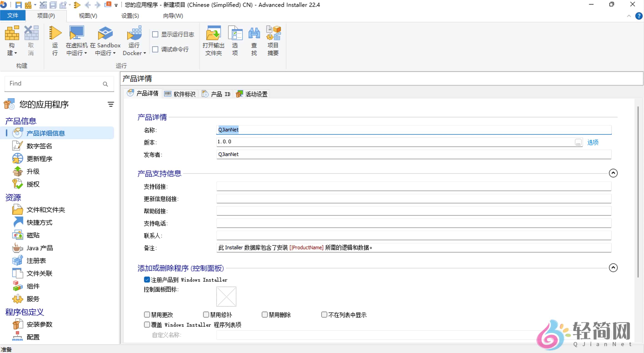
Task: Uncheck 注册产品到 Windows Installer
Action: pos(147,280)
